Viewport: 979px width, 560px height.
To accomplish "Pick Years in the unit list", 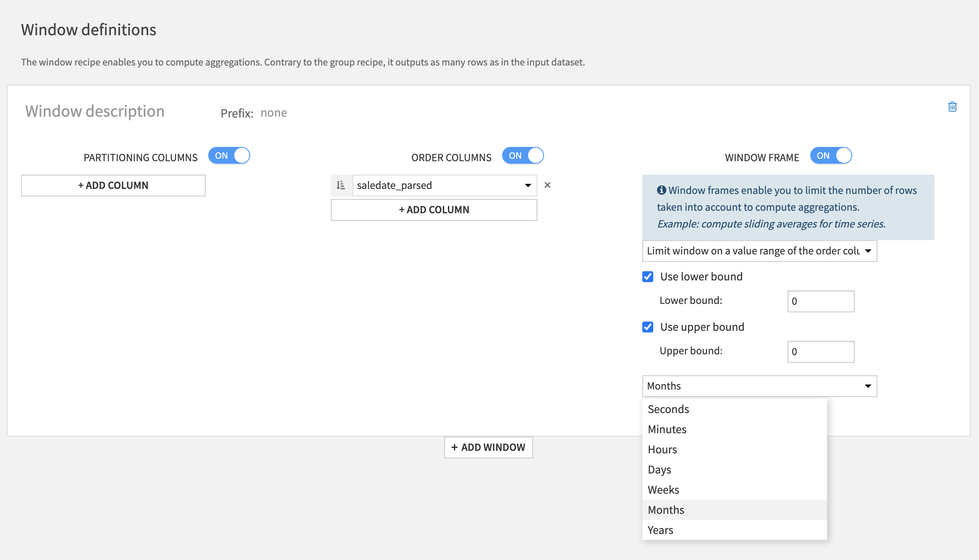I will [734, 530].
